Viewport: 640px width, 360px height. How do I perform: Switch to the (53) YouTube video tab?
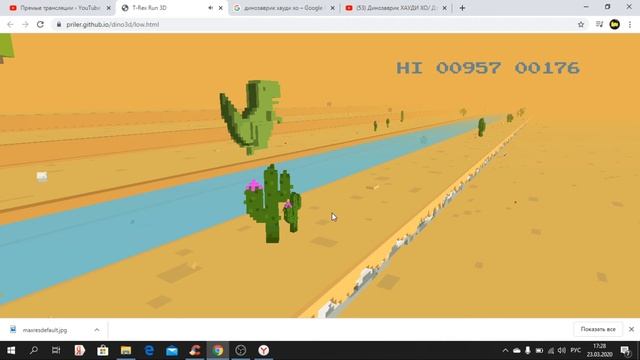pyautogui.click(x=396, y=8)
